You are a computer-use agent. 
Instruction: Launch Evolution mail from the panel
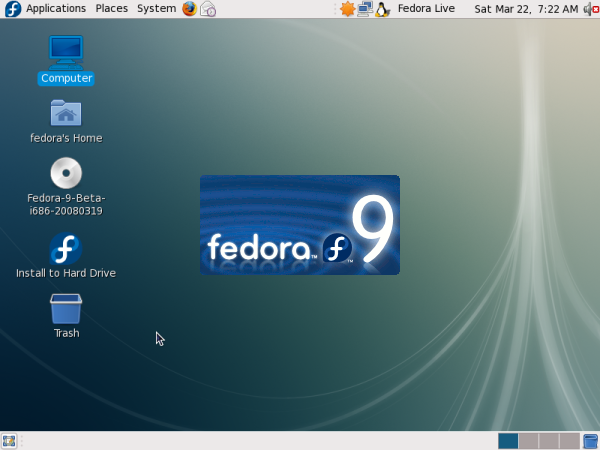(x=208, y=9)
